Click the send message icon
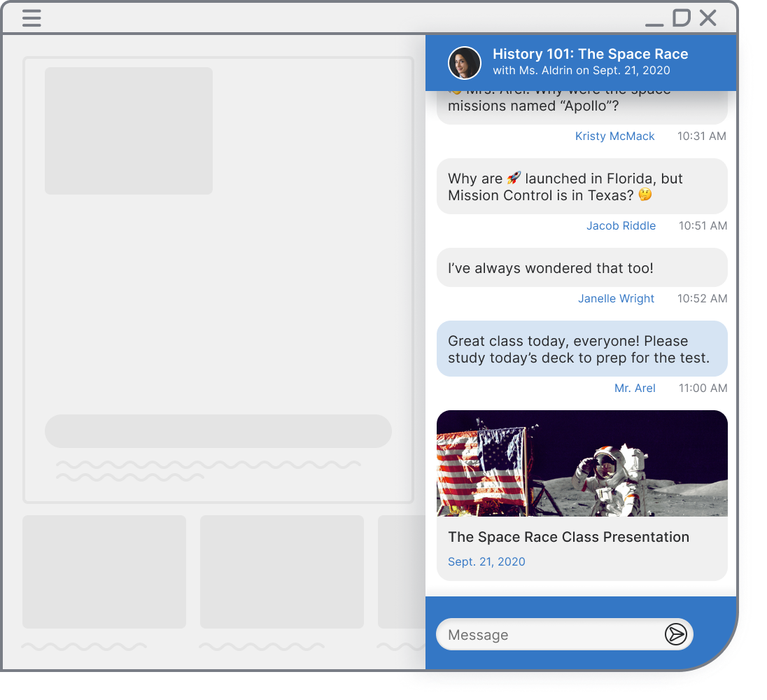The image size is (767, 700). point(674,635)
